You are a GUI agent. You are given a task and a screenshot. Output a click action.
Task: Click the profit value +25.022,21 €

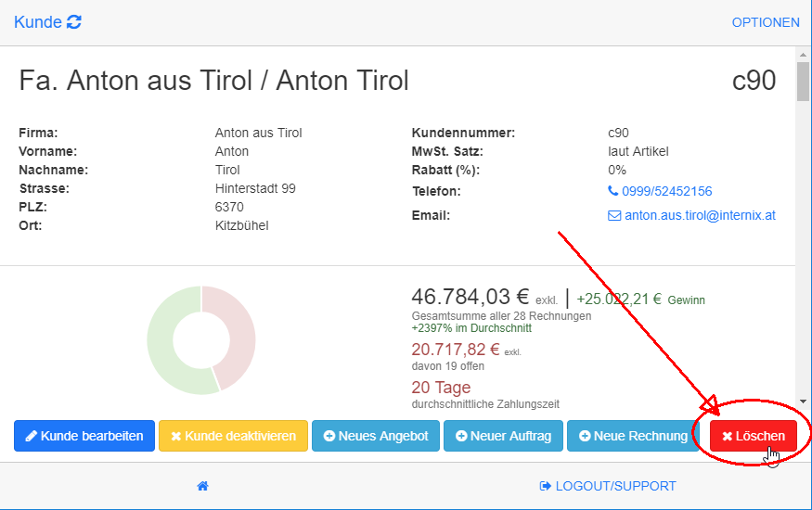[x=619, y=299]
